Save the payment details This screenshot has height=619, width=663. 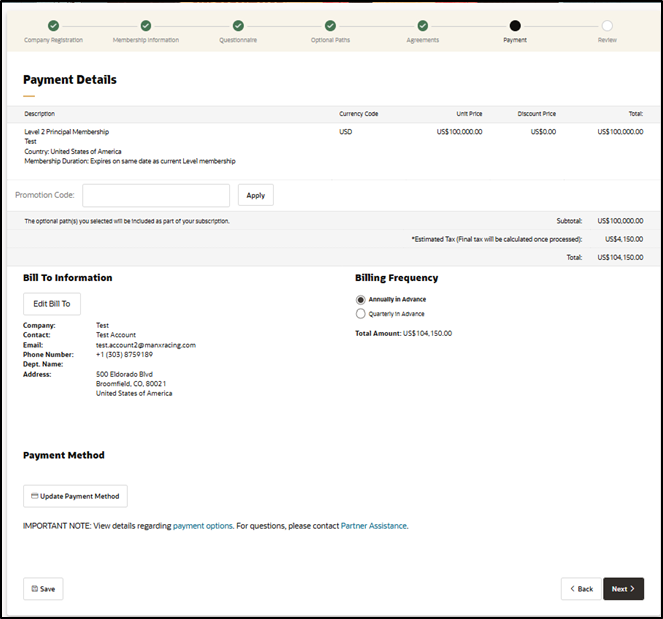point(43,589)
